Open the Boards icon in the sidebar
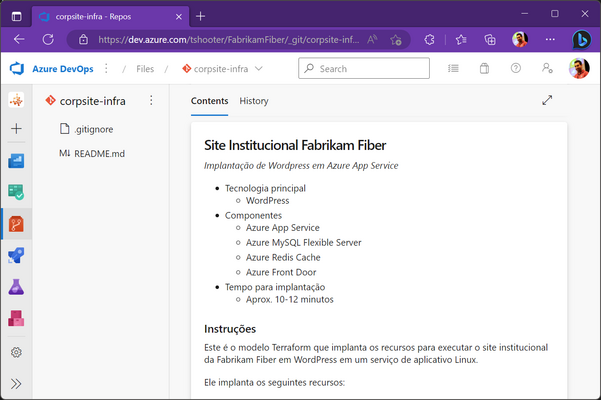Image resolution: width=601 pixels, height=400 pixels. 16,160
